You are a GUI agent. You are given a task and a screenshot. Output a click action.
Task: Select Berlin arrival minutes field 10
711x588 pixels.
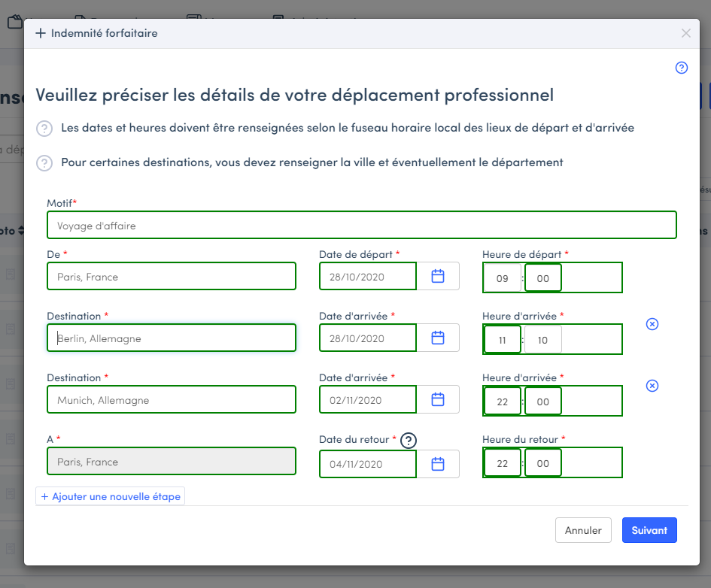[x=542, y=340]
